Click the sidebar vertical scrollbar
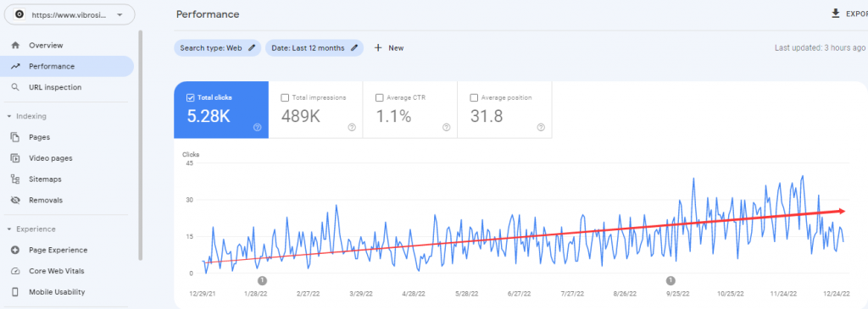Screen dimensions: 868x309 (x=141, y=145)
